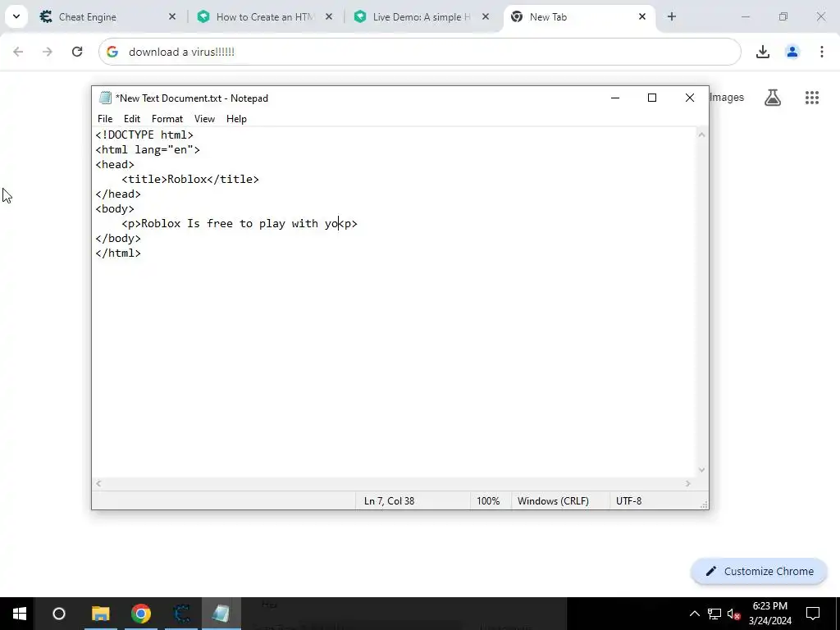Close the How to Create an HTML tab

(329, 17)
